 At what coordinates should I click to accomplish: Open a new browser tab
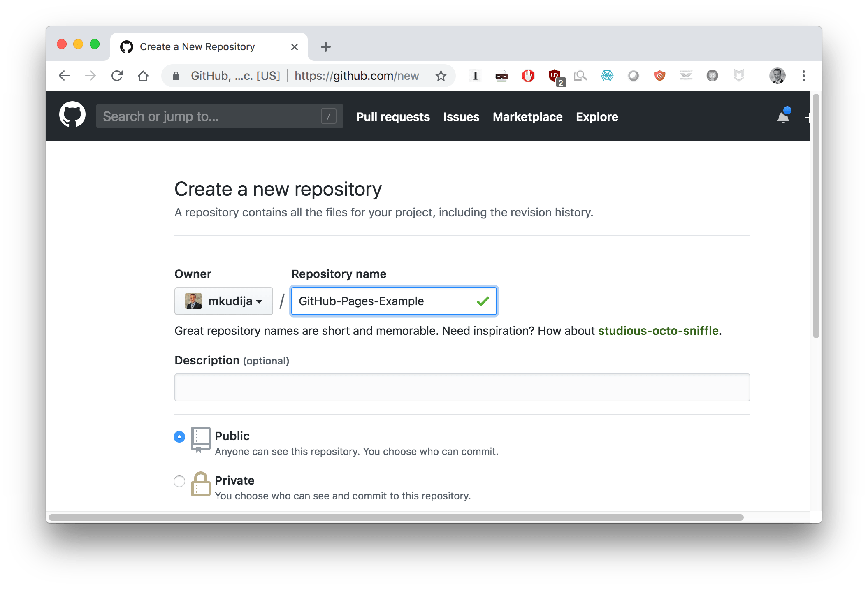(x=325, y=47)
